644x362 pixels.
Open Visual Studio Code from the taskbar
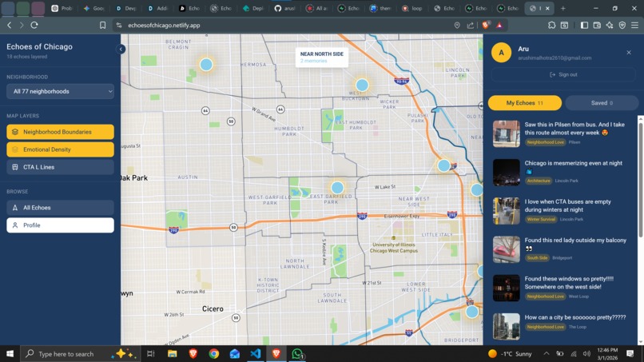tap(256, 354)
